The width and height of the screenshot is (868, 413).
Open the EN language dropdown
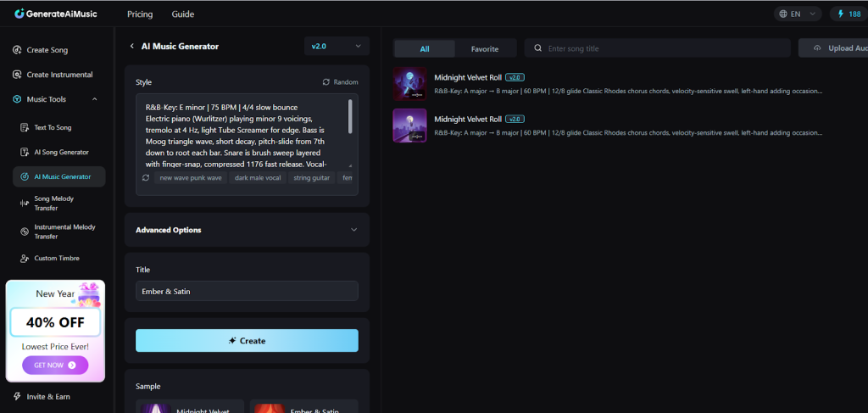click(798, 14)
